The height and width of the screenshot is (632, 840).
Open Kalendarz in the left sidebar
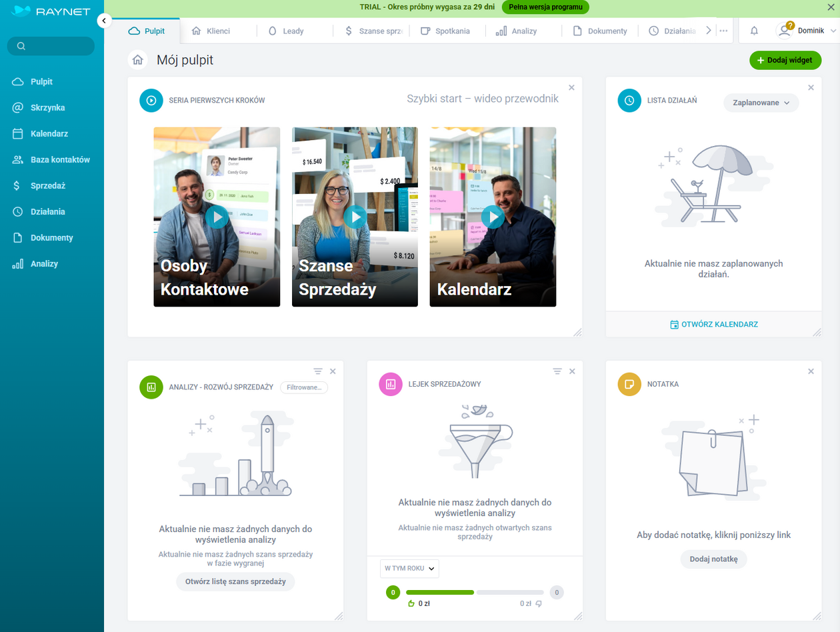point(49,133)
